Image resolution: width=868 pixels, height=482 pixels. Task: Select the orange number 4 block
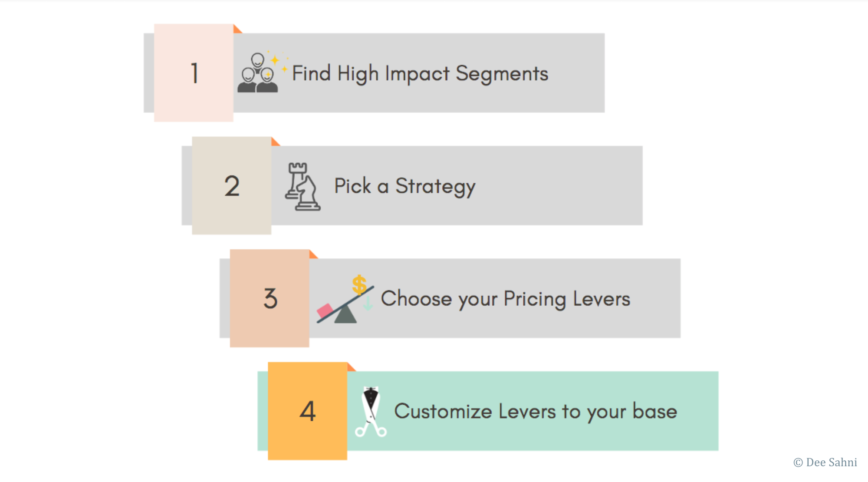point(307,411)
